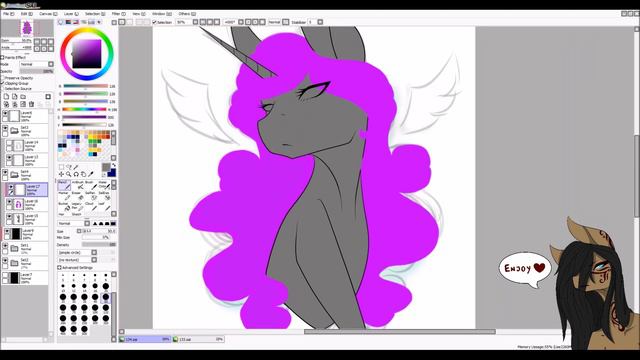Toggle Selection Source checkbox
This screenshot has height=360, width=640.
2,88
